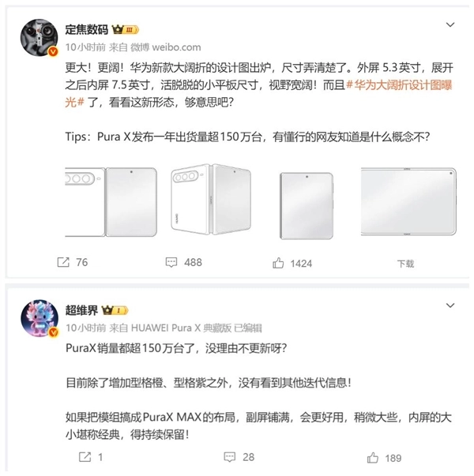Viewport: 474px width, 476px height.
Task: Click the repost icon on 定焦数码's post
Action: tap(63, 262)
